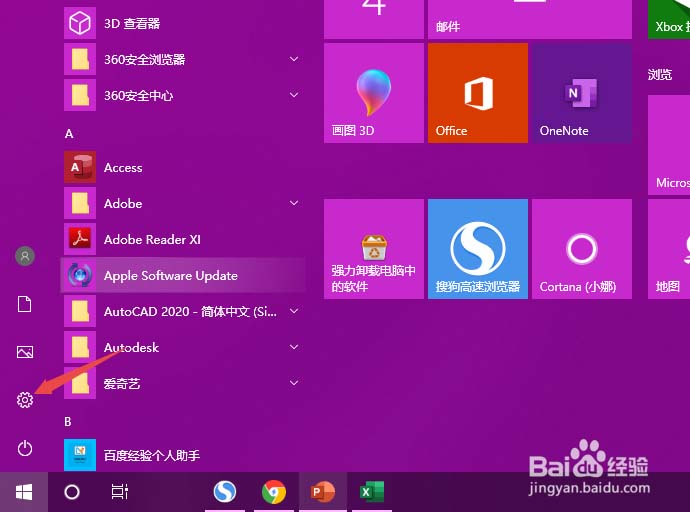Switch to Excel on the taskbar
Image resolution: width=690 pixels, height=512 pixels.
[372, 492]
